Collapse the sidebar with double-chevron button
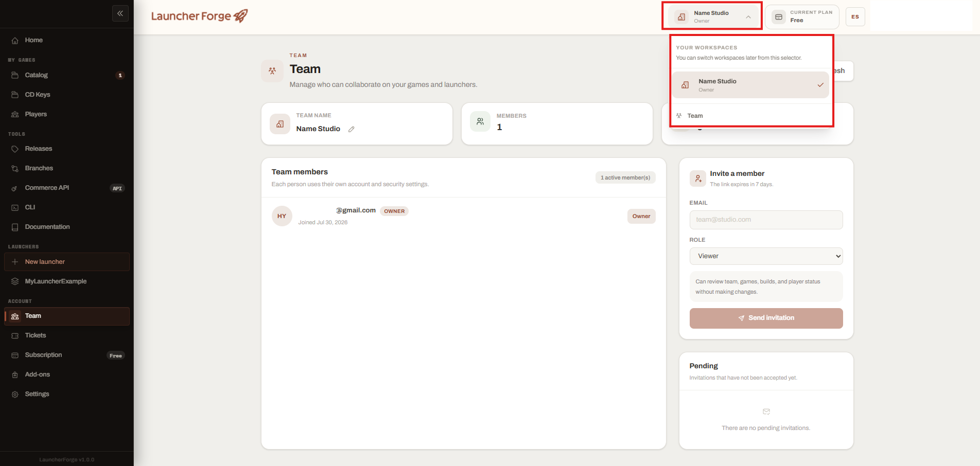980x466 pixels. click(120, 13)
